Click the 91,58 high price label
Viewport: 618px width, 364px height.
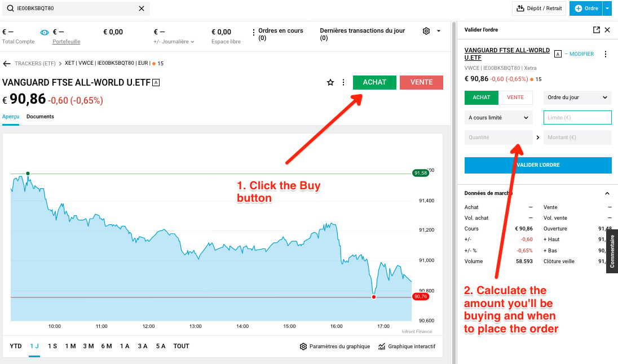click(421, 173)
